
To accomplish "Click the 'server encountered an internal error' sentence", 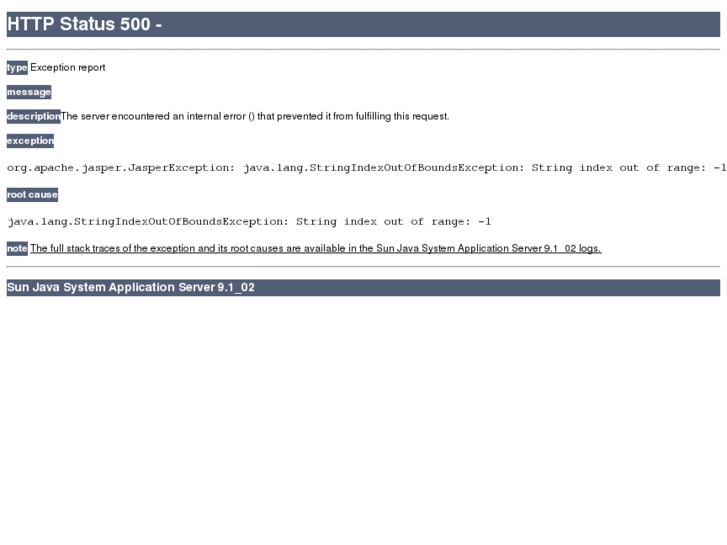I will click(x=255, y=116).
